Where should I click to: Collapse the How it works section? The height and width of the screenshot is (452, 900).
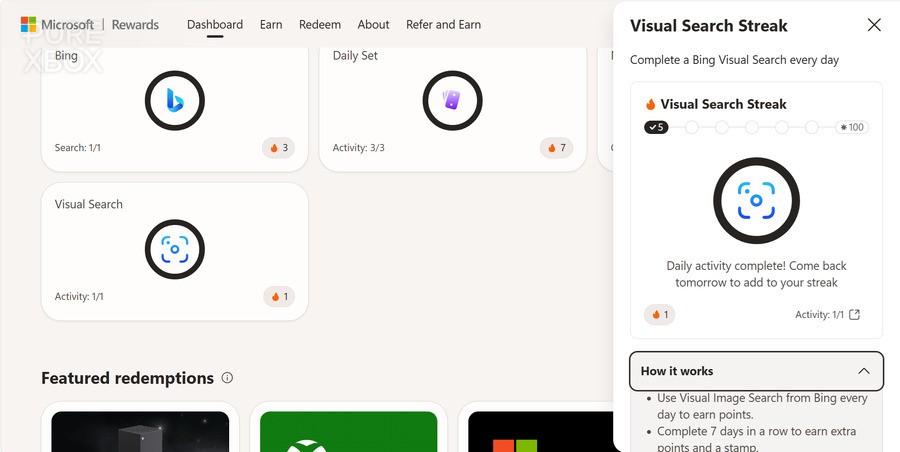click(x=757, y=371)
